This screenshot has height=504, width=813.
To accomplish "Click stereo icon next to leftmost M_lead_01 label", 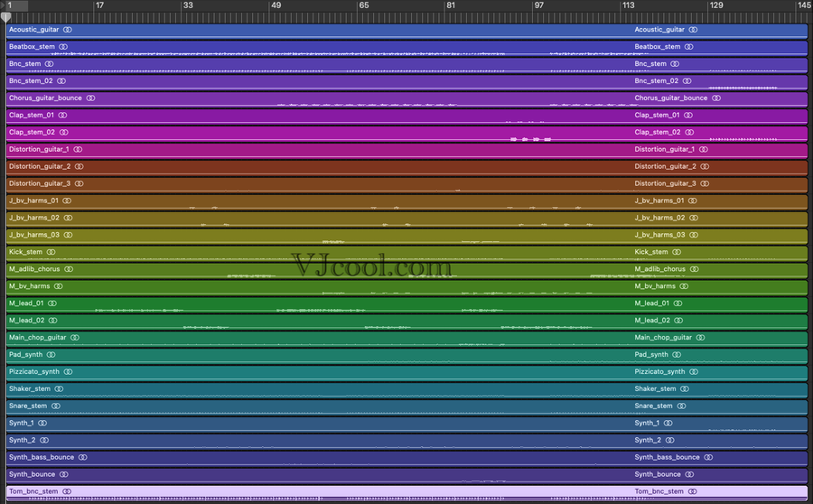I will (x=52, y=303).
